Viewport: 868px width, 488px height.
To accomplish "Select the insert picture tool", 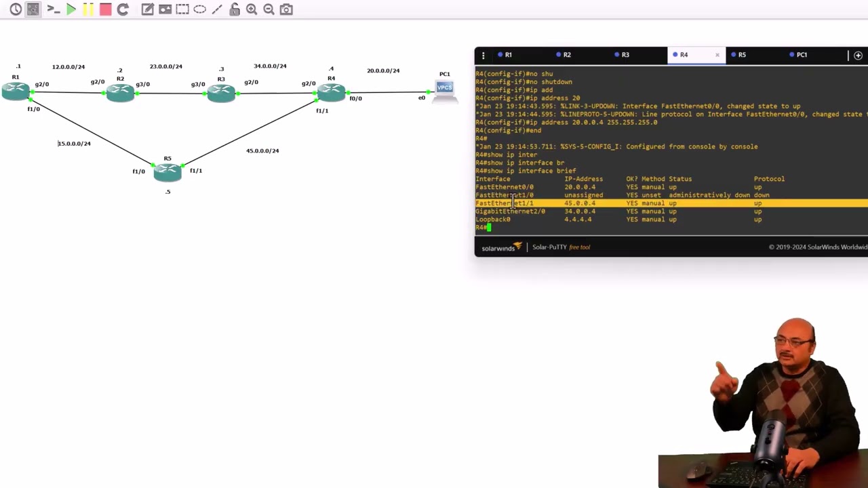I will [x=165, y=9].
